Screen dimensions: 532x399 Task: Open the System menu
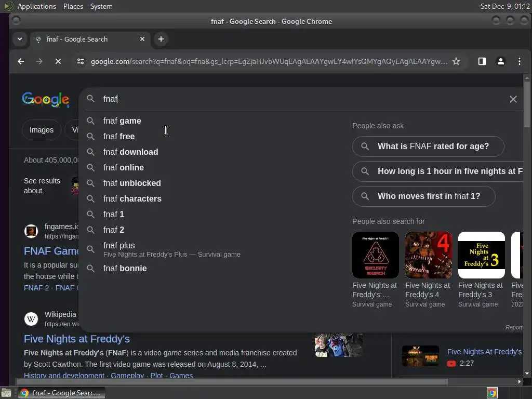click(101, 6)
